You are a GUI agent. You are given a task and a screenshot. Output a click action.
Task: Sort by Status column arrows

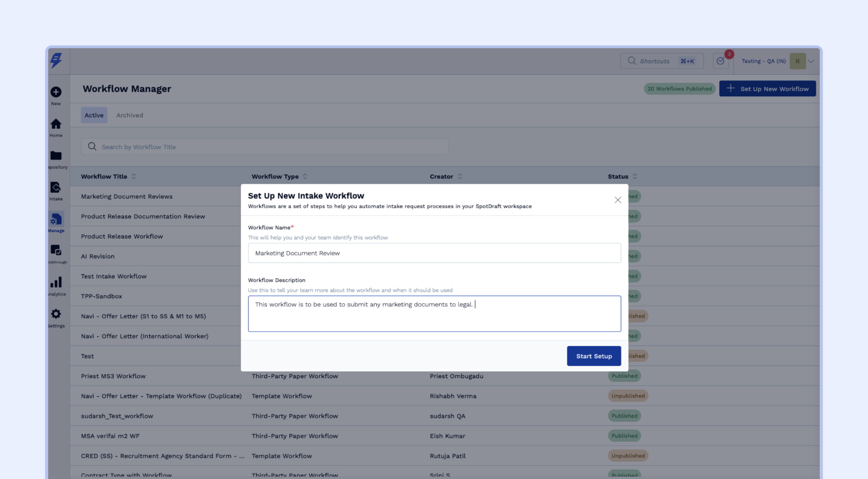634,176
